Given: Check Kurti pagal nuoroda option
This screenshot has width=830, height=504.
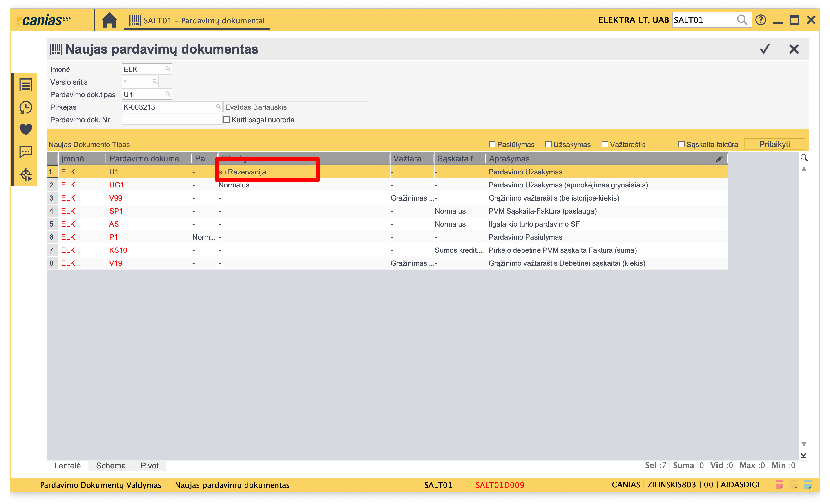Looking at the screenshot, I should [227, 120].
